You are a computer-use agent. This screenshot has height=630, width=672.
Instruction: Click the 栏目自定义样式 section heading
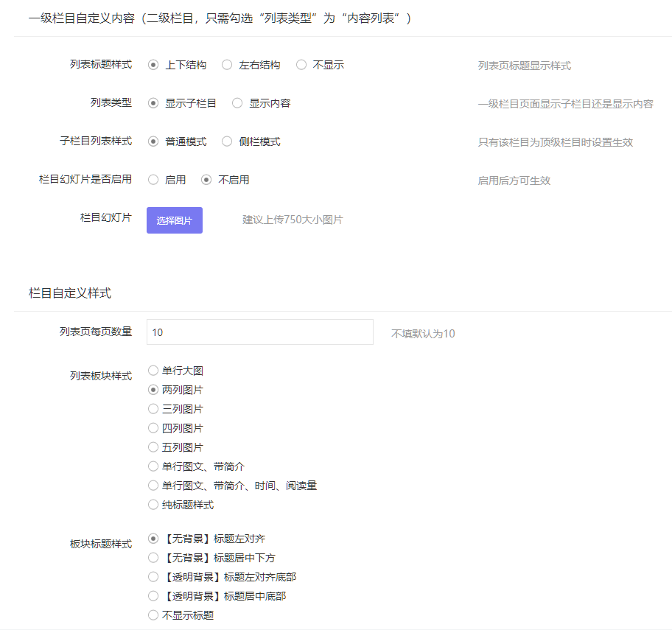(70, 293)
